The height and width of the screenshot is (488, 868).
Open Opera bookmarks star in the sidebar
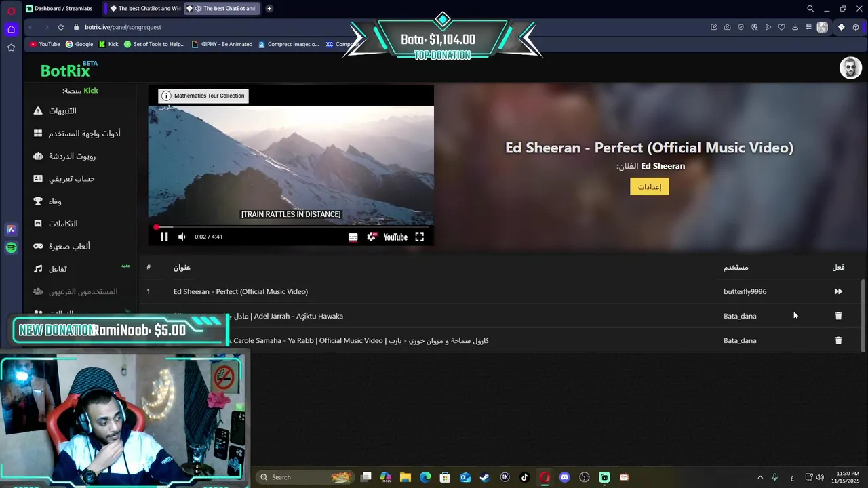pyautogui.click(x=11, y=47)
